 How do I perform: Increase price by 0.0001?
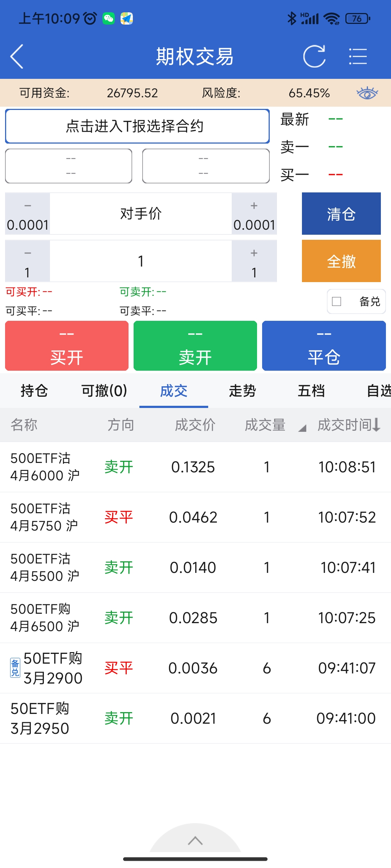254,214
